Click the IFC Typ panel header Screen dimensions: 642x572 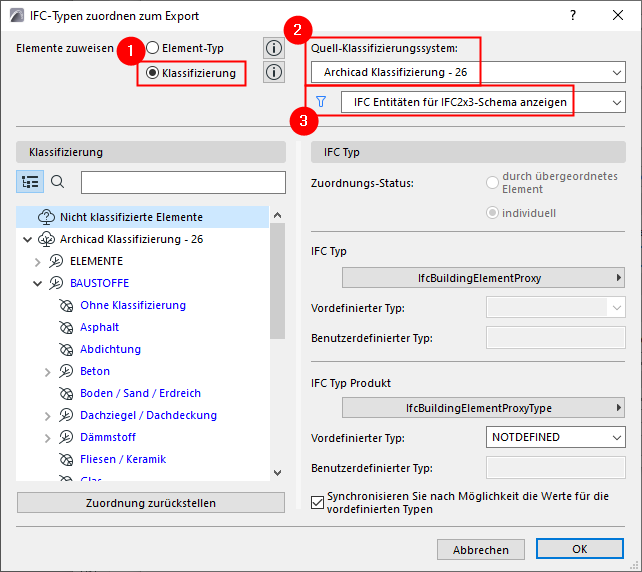(x=468, y=152)
